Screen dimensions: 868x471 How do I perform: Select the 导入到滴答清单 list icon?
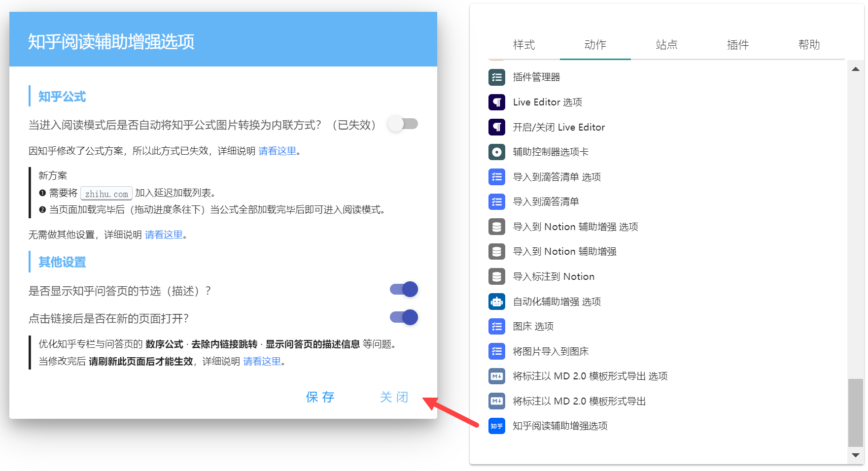coord(497,202)
